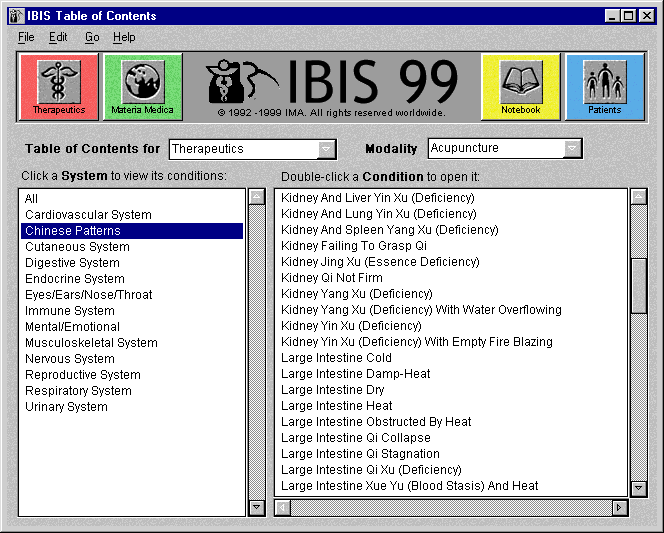Click the condition list scroll down arrow
This screenshot has height=533, width=664.
point(639,488)
